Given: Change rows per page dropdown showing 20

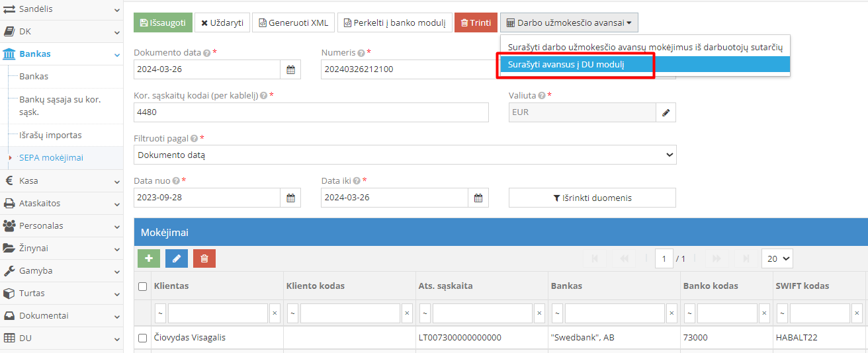Looking at the screenshot, I should tap(777, 258).
